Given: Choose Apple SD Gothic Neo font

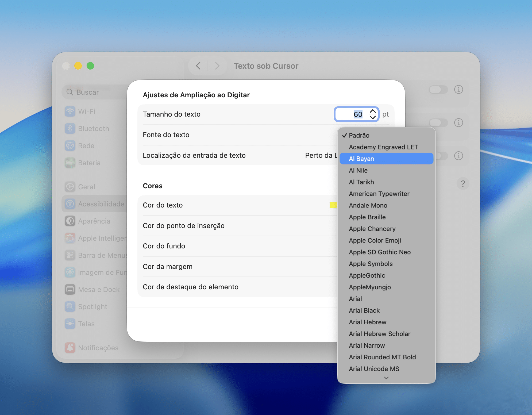Looking at the screenshot, I should pyautogui.click(x=386, y=252).
